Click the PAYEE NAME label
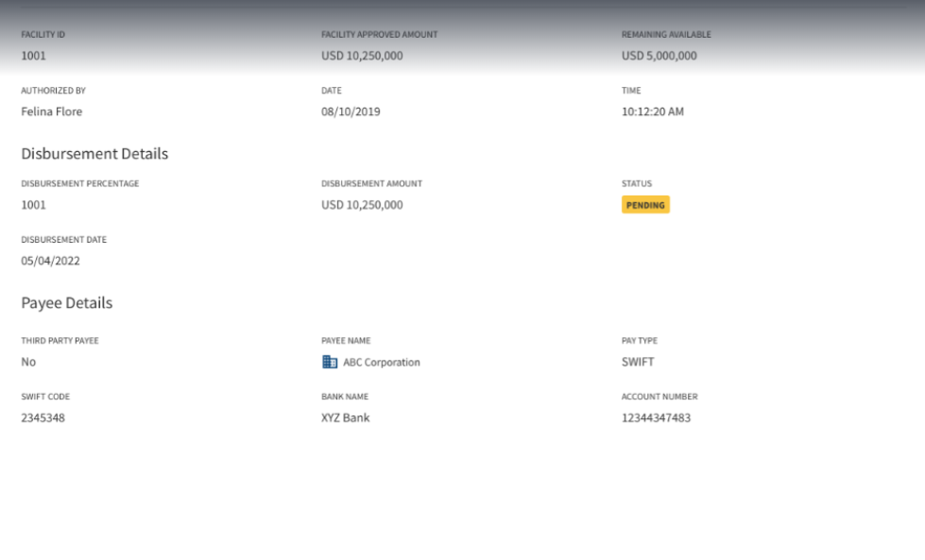Screen dimensions: 925x560 click(346, 340)
